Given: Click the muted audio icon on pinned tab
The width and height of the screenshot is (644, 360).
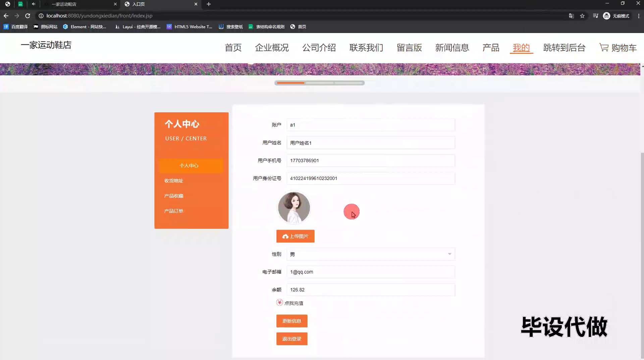Looking at the screenshot, I should [34, 4].
